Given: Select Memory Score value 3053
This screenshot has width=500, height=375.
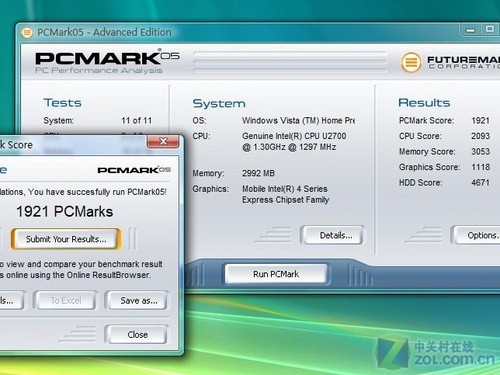Looking at the screenshot, I should pos(480,151).
